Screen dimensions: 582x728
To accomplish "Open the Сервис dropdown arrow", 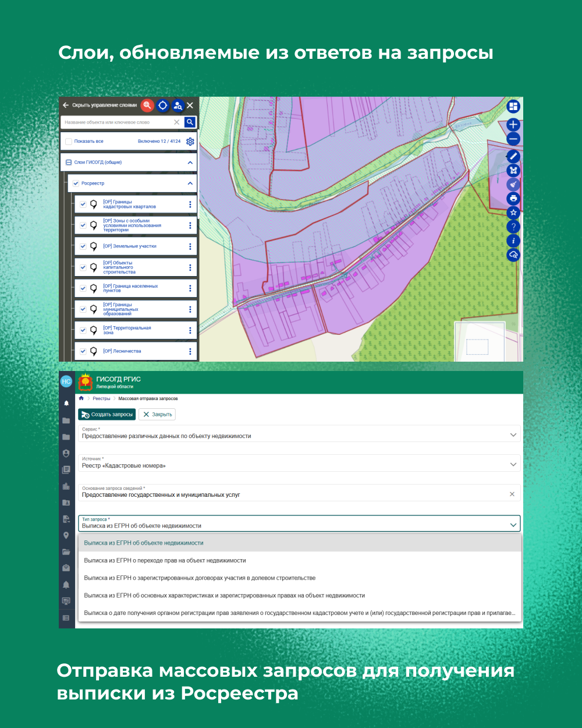I will pos(513,434).
